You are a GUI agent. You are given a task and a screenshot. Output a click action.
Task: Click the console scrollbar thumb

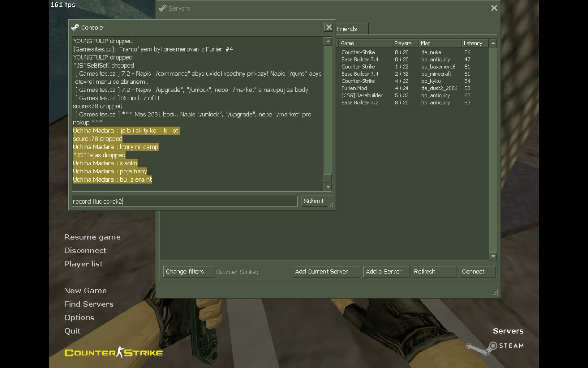click(328, 178)
